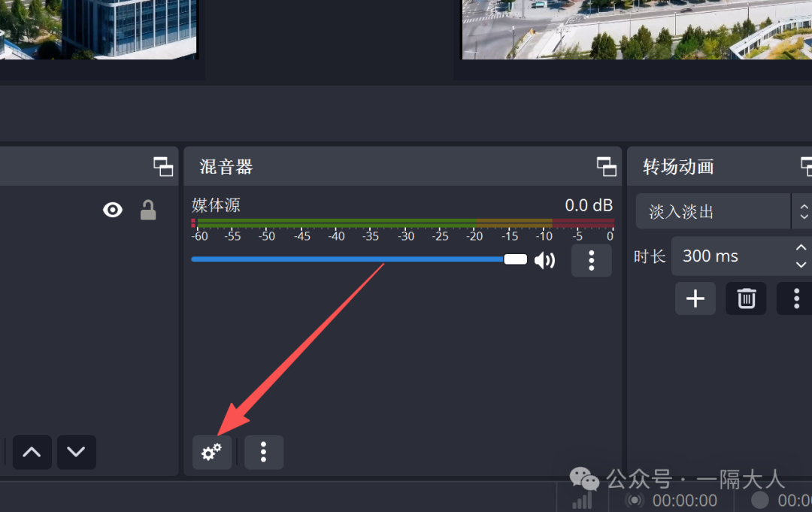The width and height of the screenshot is (812, 512).
Task: Click the right preview image
Action: coord(636,29)
